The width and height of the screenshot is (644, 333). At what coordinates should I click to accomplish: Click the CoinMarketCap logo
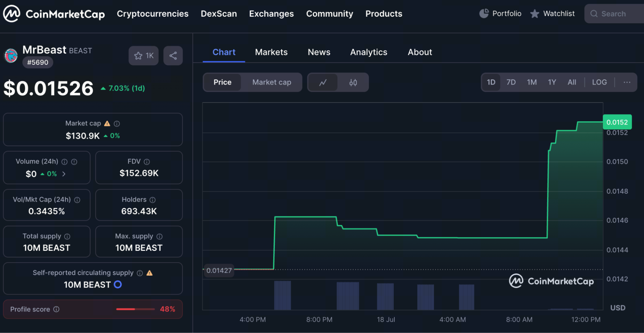point(54,14)
